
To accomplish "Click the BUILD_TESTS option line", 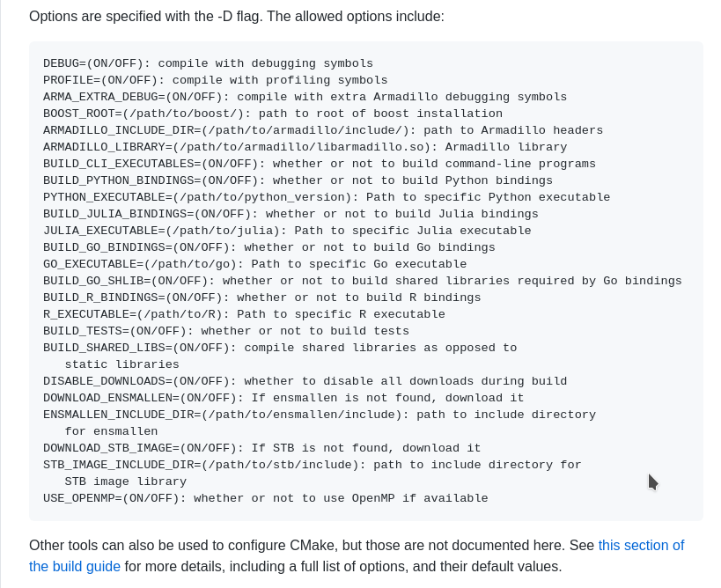I will pos(226,331).
